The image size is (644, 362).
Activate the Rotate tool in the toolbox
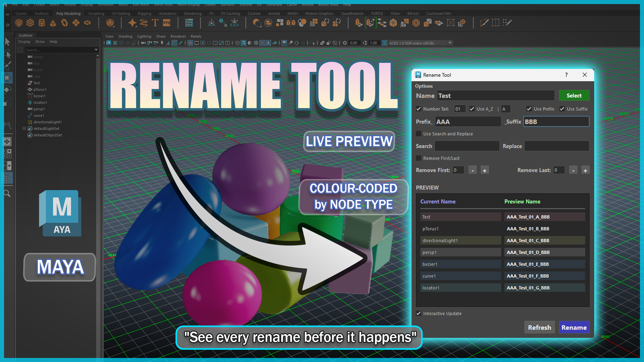(x=7, y=90)
